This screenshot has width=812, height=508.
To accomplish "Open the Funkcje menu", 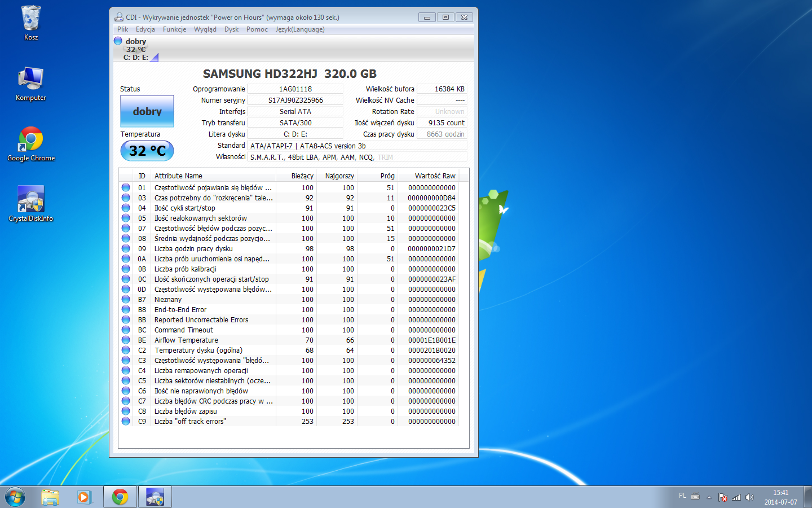I will (174, 29).
